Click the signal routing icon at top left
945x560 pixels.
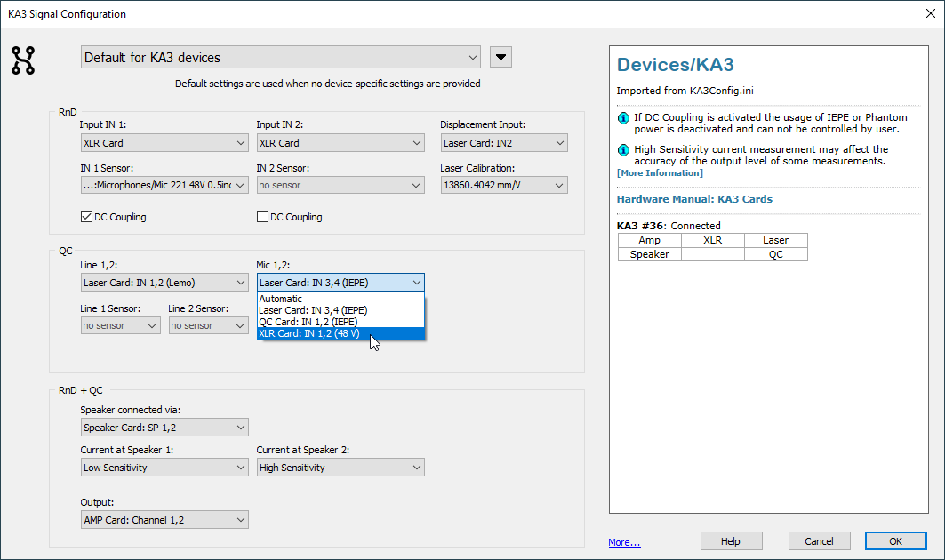click(x=23, y=60)
